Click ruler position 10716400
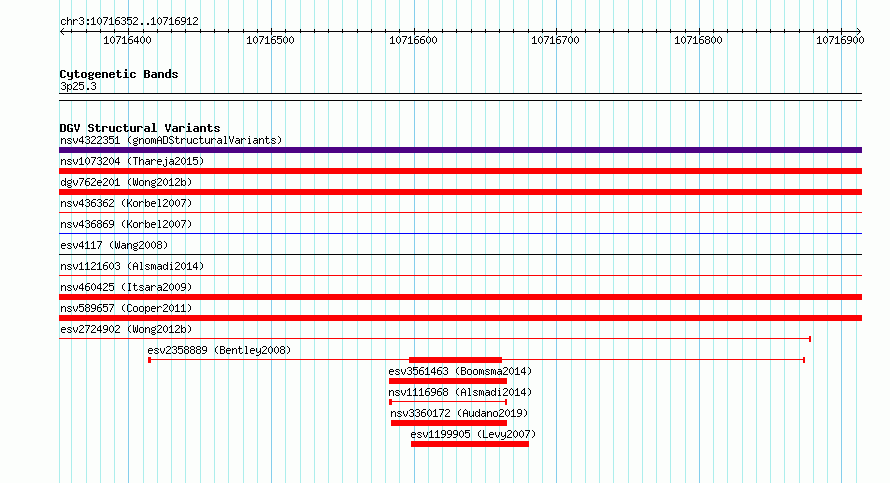 [128, 40]
